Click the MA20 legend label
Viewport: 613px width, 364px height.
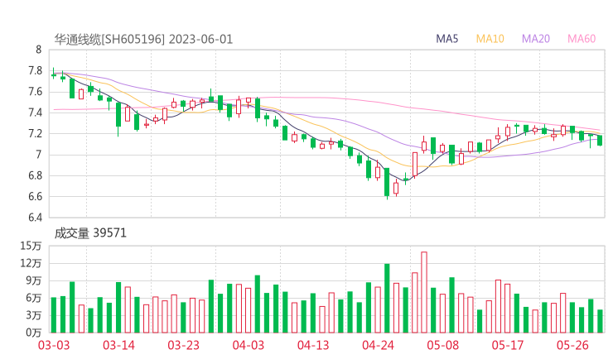[536, 39]
